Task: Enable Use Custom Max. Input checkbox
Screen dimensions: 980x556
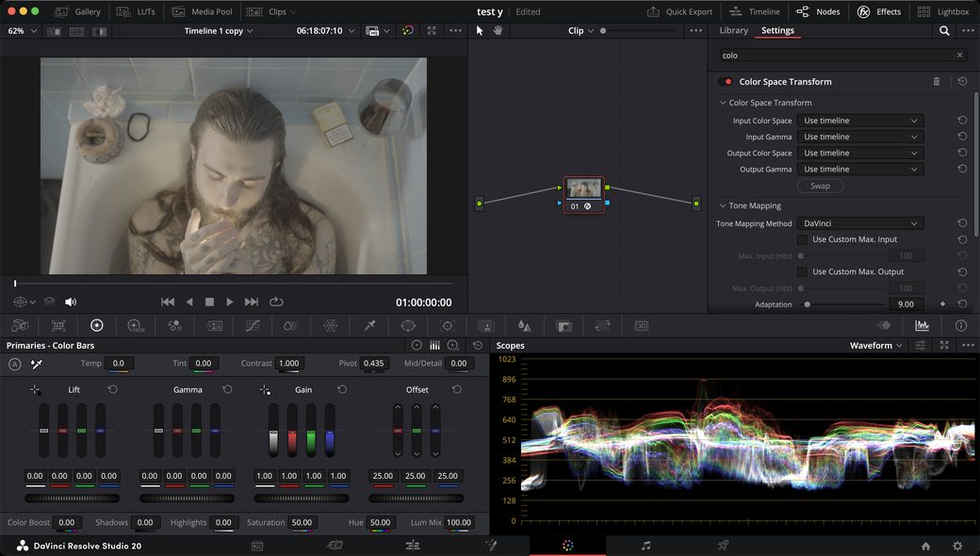Action: (802, 239)
